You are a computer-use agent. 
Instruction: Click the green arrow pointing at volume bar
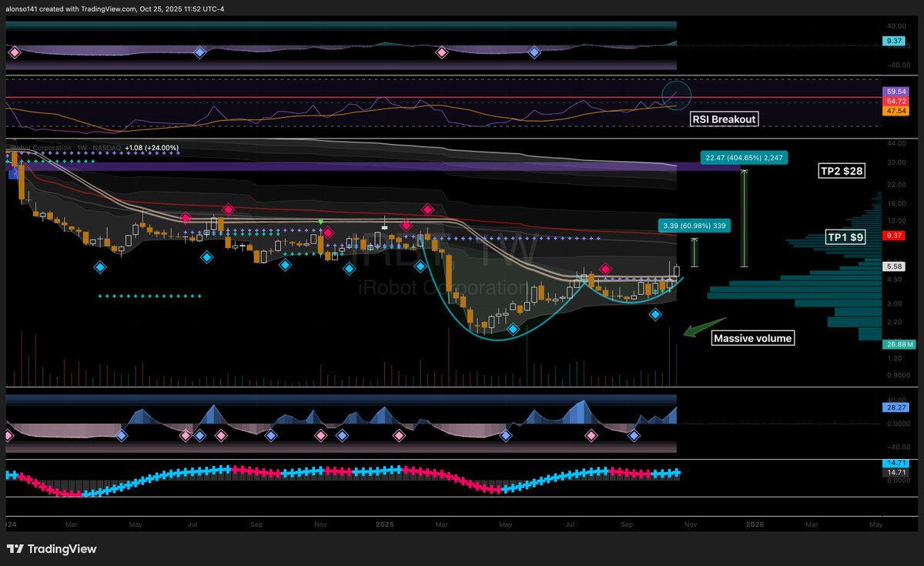705,326
